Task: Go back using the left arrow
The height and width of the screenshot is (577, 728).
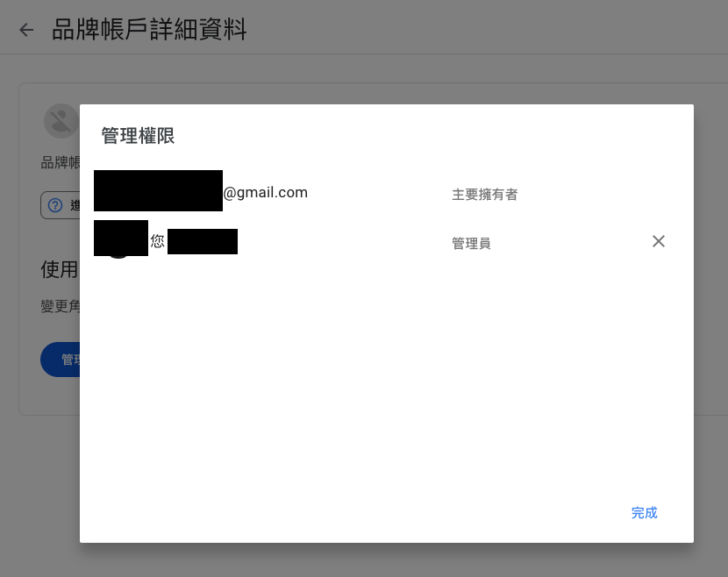Action: pos(26,30)
